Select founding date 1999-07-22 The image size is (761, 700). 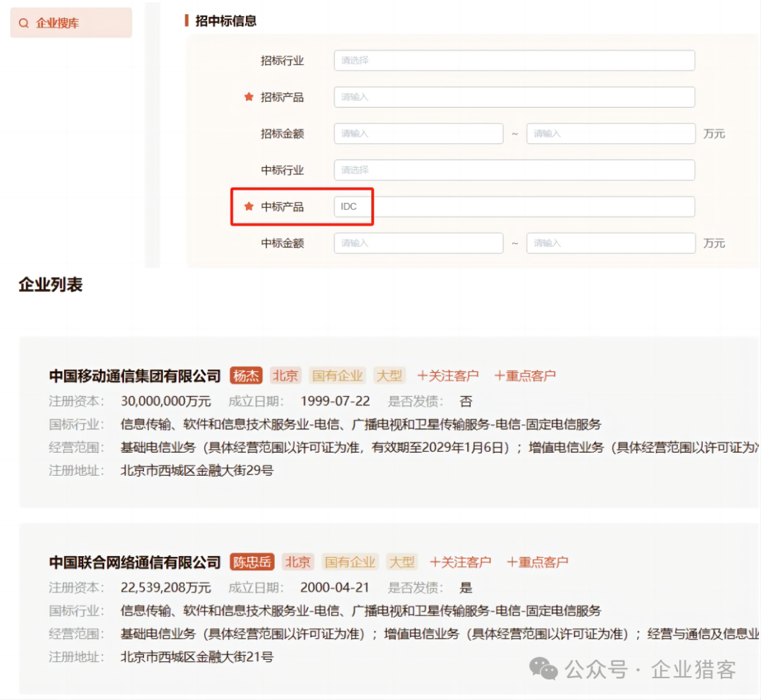click(x=335, y=401)
